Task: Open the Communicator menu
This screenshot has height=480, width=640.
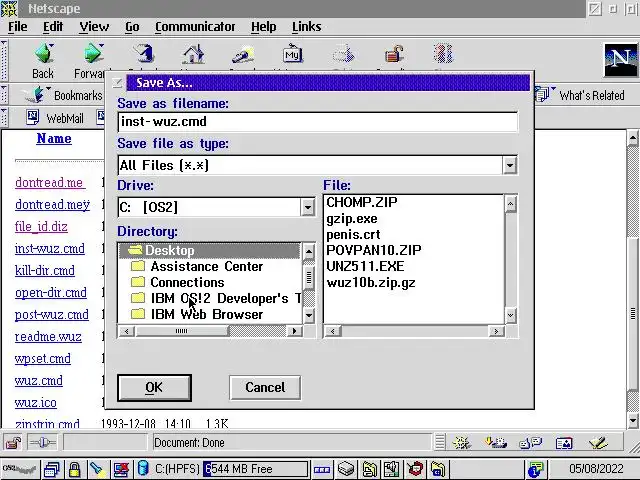Action: coord(195,27)
